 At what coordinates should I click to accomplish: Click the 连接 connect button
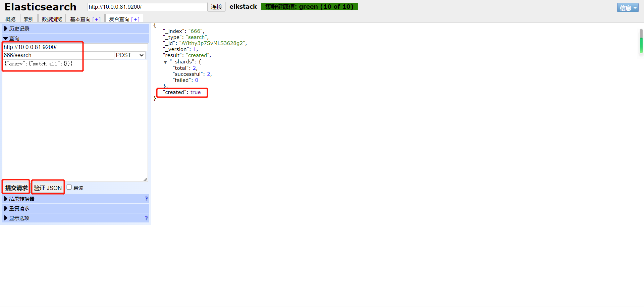(x=216, y=7)
